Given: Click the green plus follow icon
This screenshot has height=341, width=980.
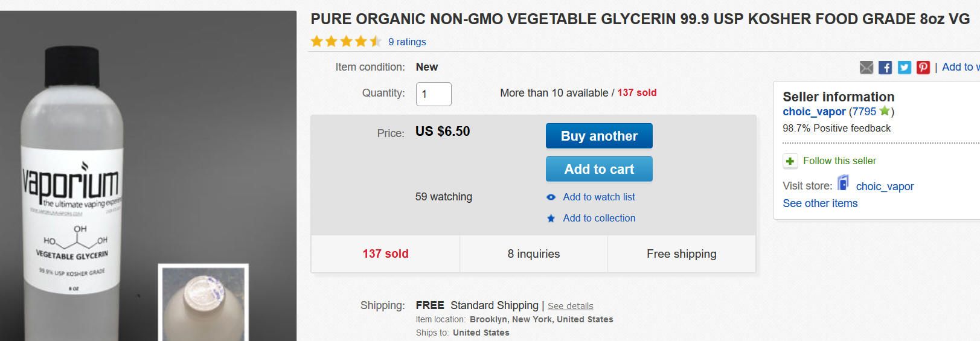Looking at the screenshot, I should 790,161.
